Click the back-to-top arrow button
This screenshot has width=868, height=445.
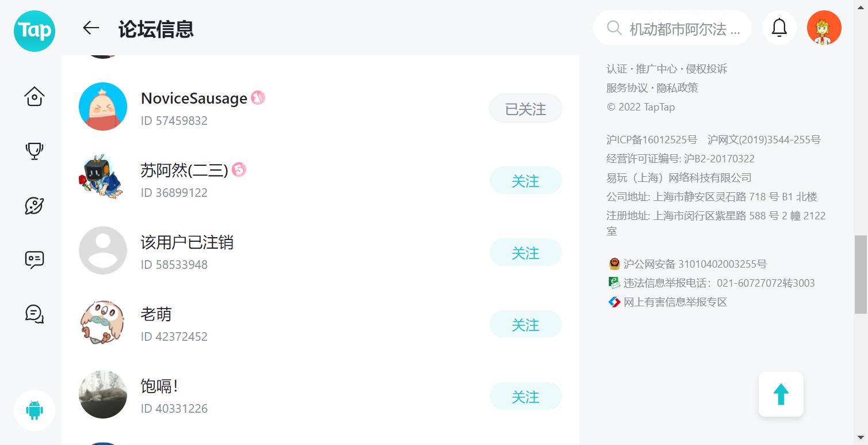pyautogui.click(x=781, y=394)
